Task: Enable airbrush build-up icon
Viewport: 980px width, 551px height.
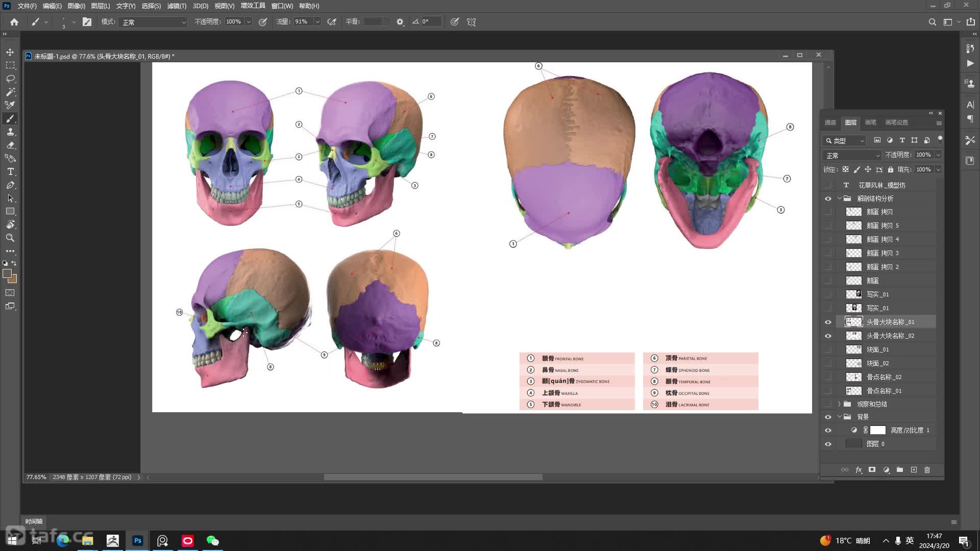Action: (332, 22)
